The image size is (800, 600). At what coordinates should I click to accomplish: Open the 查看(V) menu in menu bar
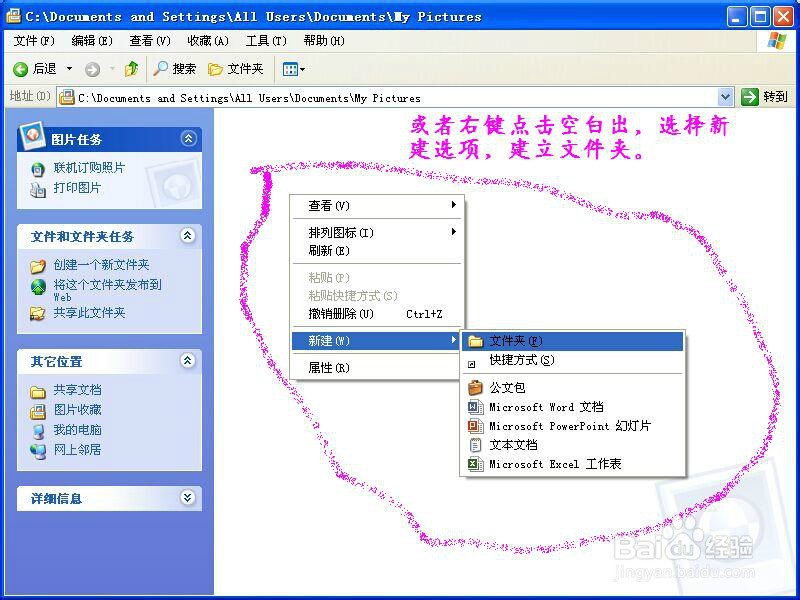pyautogui.click(x=149, y=41)
